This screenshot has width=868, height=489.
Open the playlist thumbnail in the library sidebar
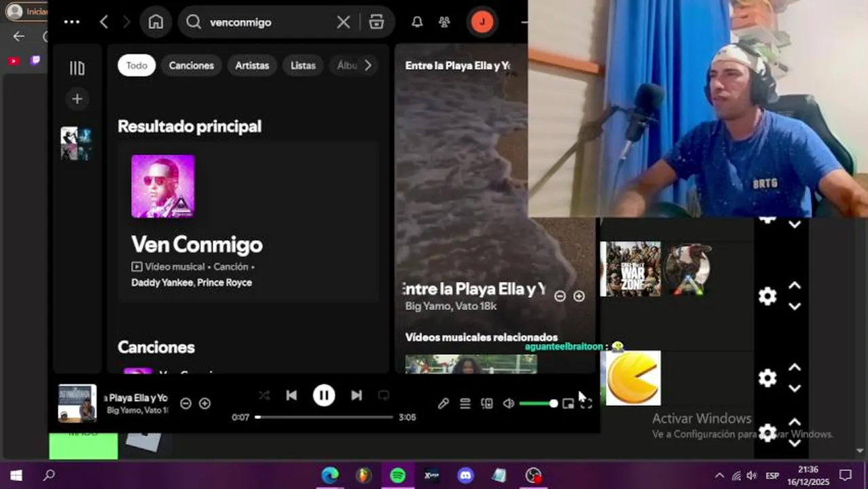pyautogui.click(x=76, y=143)
